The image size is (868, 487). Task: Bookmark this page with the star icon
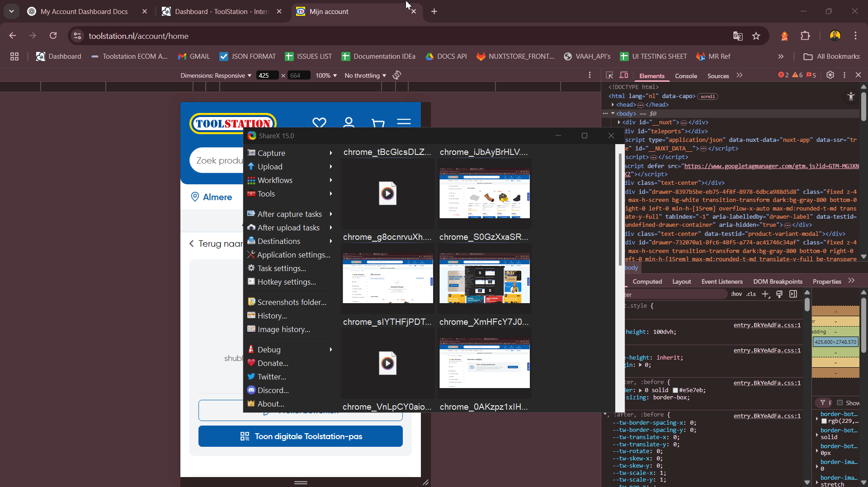coord(756,36)
